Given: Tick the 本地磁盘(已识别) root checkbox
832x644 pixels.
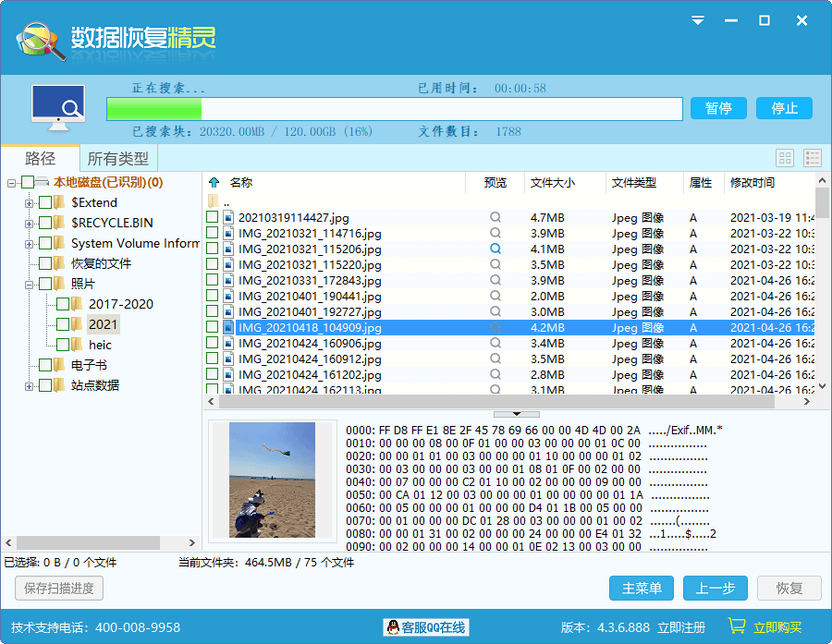Looking at the screenshot, I should click(28, 183).
